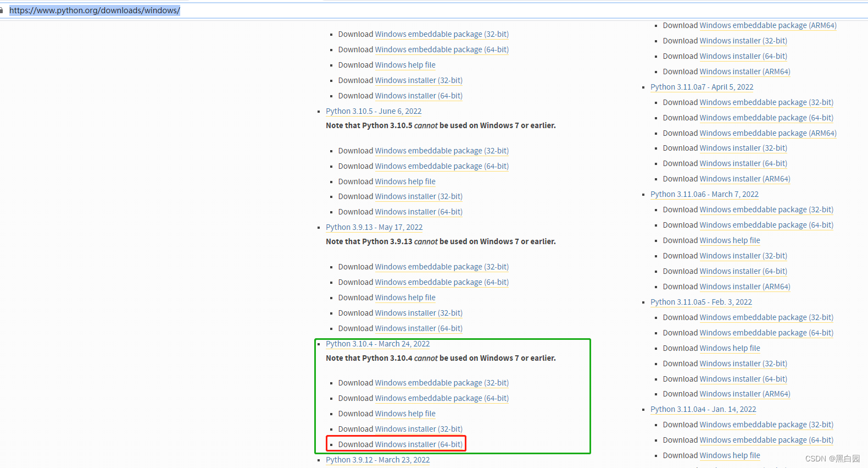Image resolution: width=868 pixels, height=468 pixels.
Task: Download embeddable package (64-bit) for Python 3.9.13
Action: point(442,282)
